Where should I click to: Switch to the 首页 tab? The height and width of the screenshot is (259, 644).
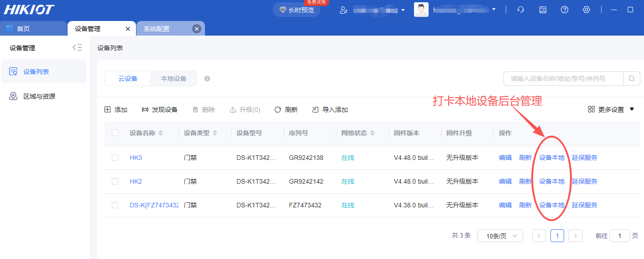point(33,29)
